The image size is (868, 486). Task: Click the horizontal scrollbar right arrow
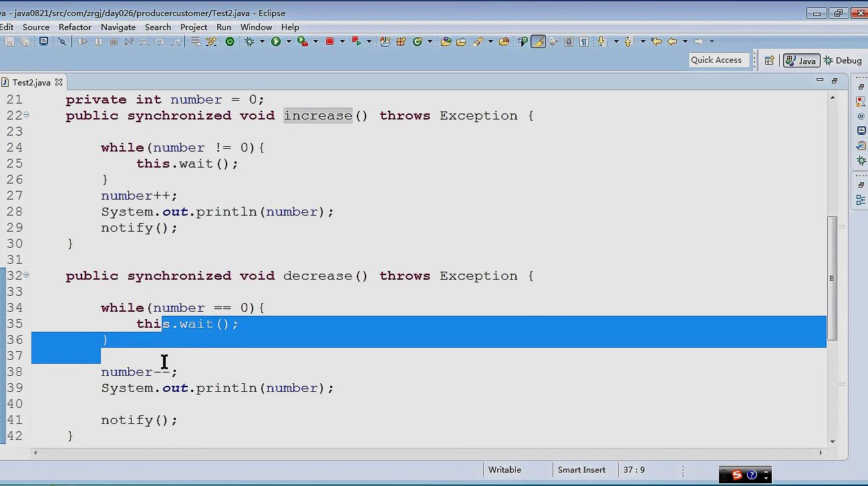coord(821,453)
